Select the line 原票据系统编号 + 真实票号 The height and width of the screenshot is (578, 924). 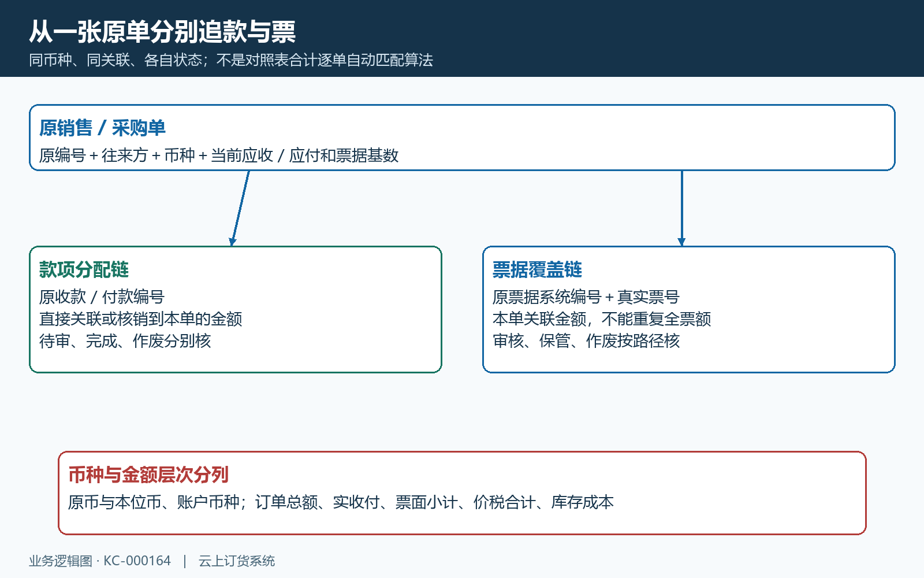(x=586, y=297)
